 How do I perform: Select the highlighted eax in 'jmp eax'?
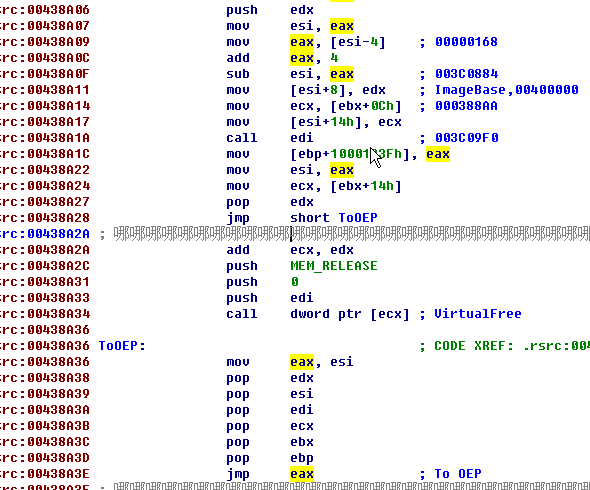(302, 474)
